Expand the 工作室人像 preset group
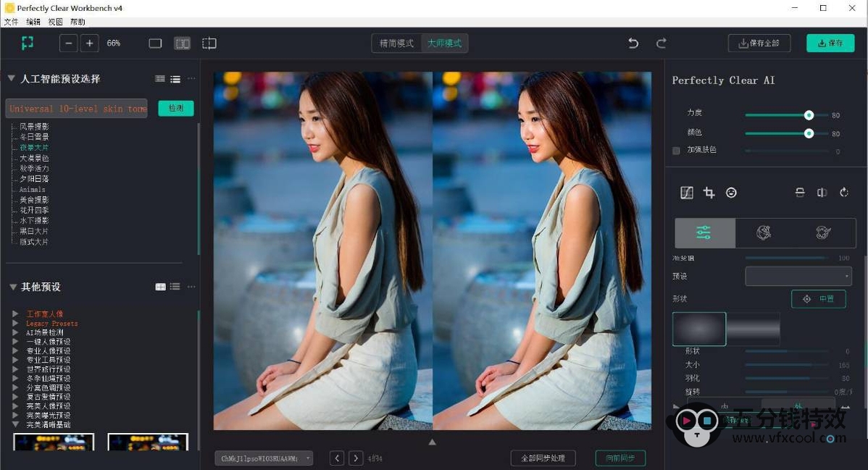868x470 pixels. pyautogui.click(x=15, y=314)
